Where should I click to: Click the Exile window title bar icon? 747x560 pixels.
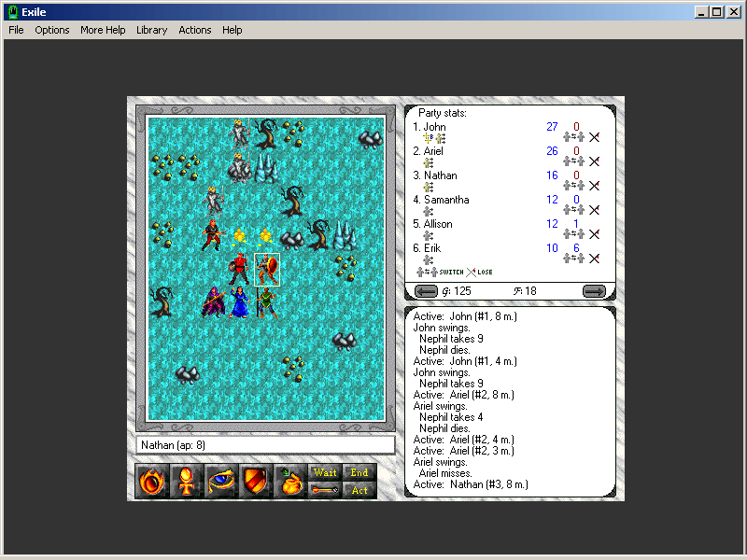click(x=13, y=12)
